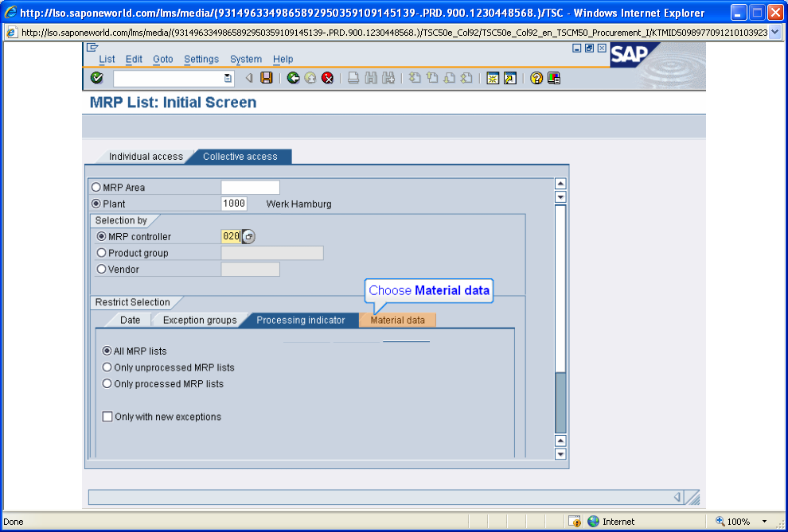Click the Internet zone globe icon
788x532 pixels.
594,522
